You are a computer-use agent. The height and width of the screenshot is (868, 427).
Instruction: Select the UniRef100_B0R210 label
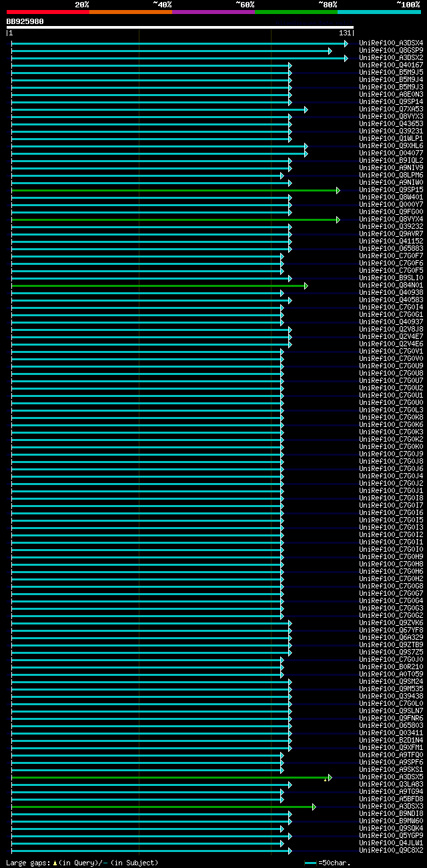tap(391, 667)
